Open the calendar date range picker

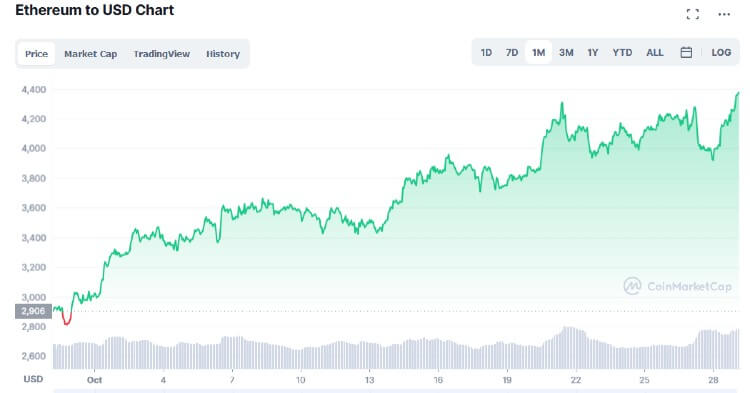(686, 53)
